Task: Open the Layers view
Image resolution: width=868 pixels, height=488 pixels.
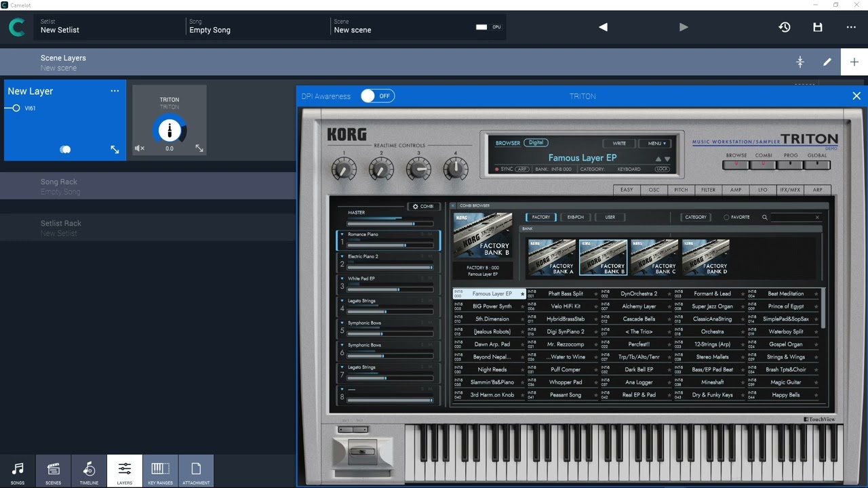Action: tap(125, 472)
